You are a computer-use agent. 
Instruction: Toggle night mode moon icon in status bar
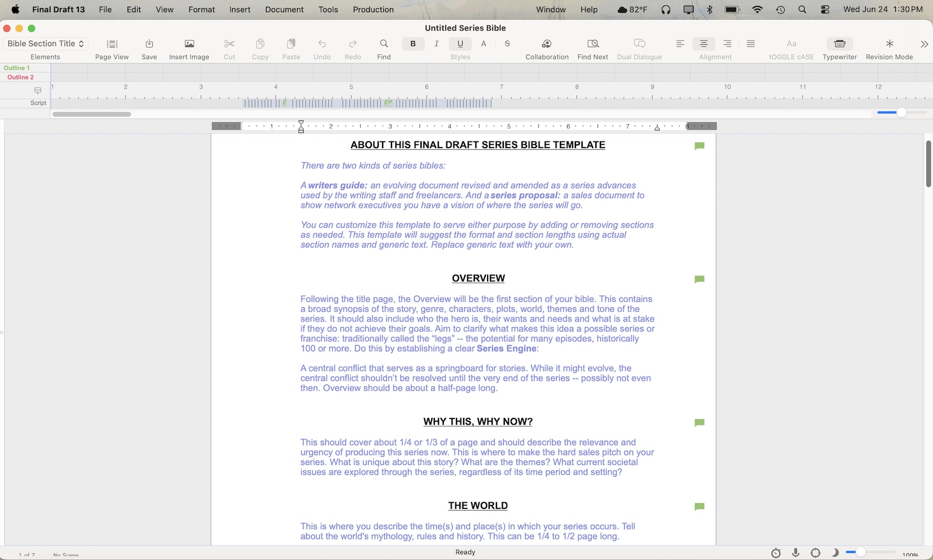835,553
